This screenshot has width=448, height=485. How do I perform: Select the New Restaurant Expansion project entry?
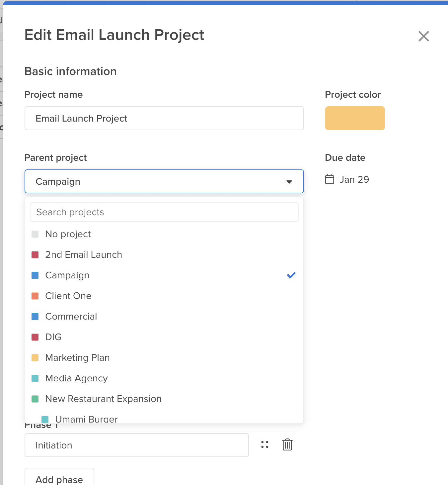click(103, 399)
